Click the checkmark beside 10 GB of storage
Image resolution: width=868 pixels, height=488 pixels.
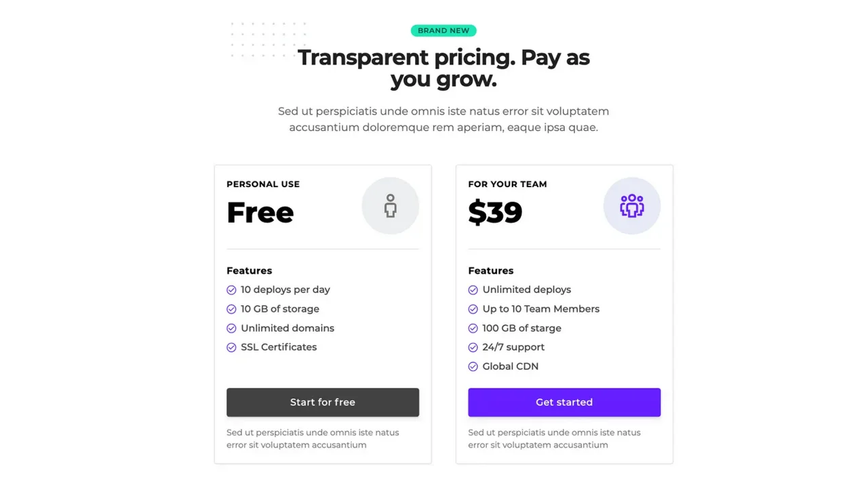(231, 308)
